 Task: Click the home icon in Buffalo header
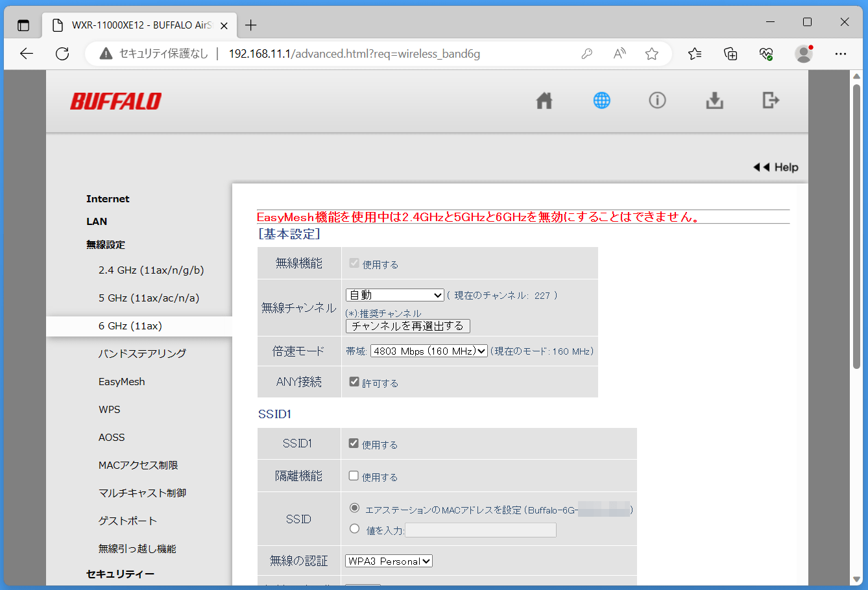[544, 100]
